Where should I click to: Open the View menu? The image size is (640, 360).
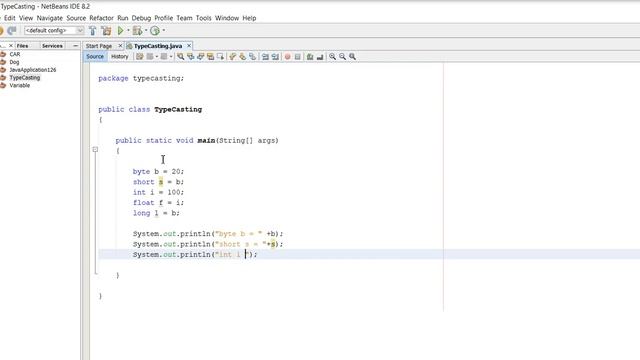[x=26, y=18]
